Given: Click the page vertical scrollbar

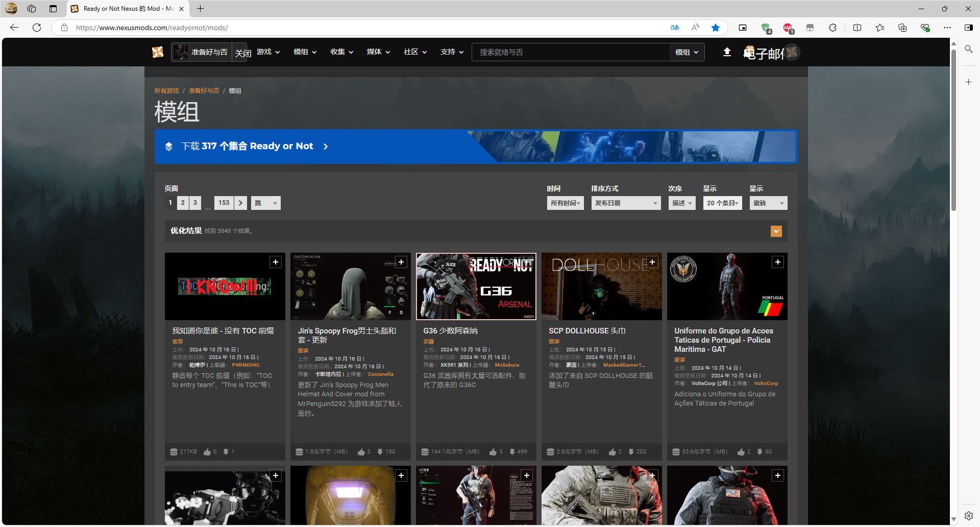Looking at the screenshot, I should 953,130.
